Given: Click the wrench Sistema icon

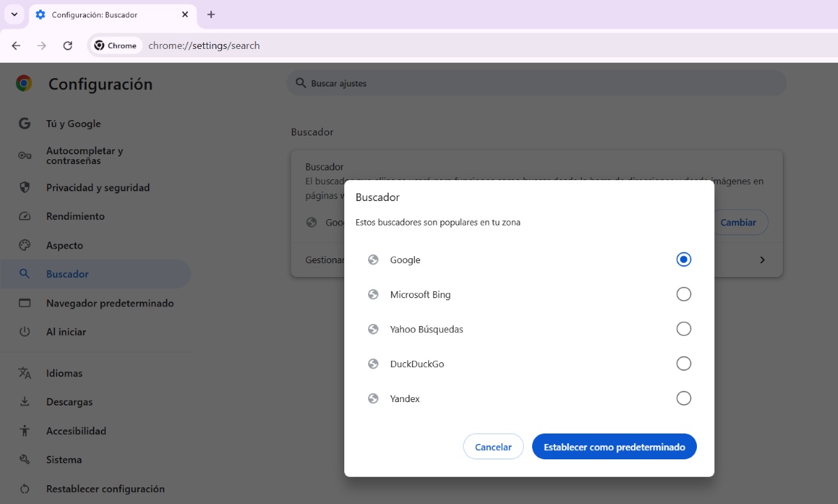Looking at the screenshot, I should coord(24,460).
